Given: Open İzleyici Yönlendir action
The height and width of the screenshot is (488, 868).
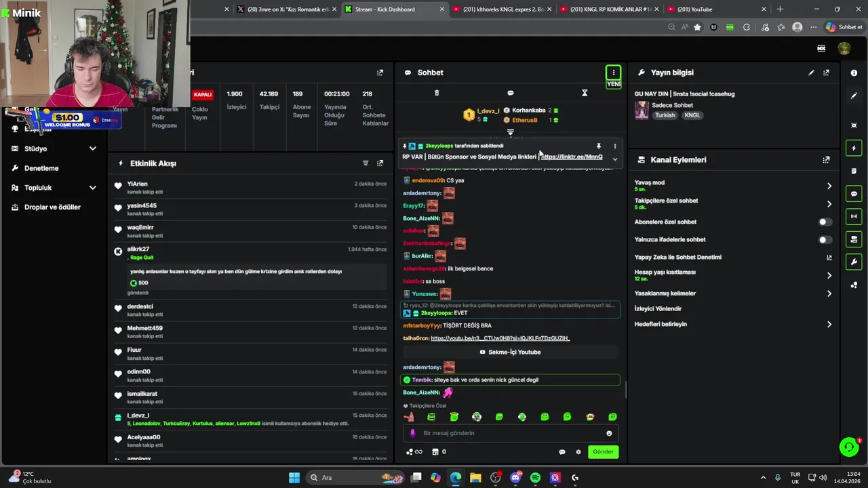Looking at the screenshot, I should point(658,309).
